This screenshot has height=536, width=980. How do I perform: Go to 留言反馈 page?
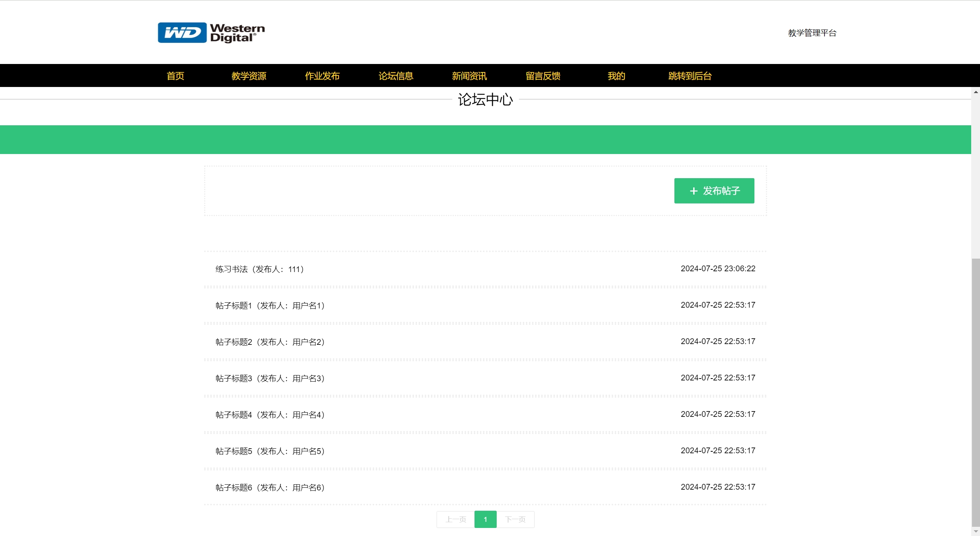point(543,76)
